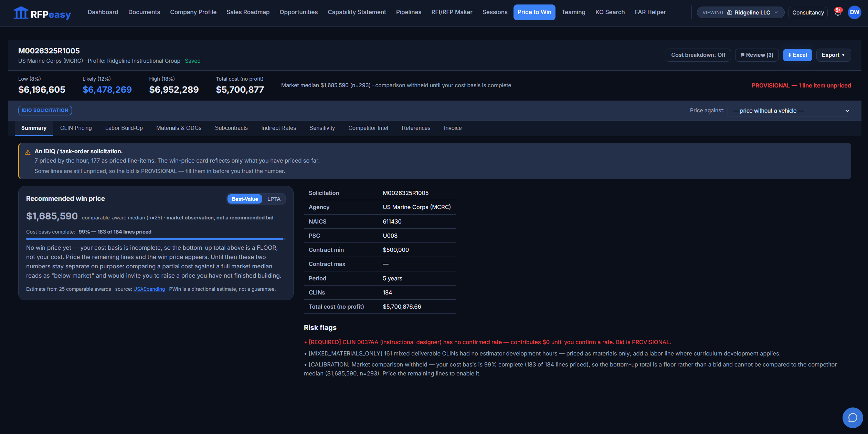The width and height of the screenshot is (868, 434).
Task: Toggle Cost breakdown Off button
Action: (x=698, y=55)
